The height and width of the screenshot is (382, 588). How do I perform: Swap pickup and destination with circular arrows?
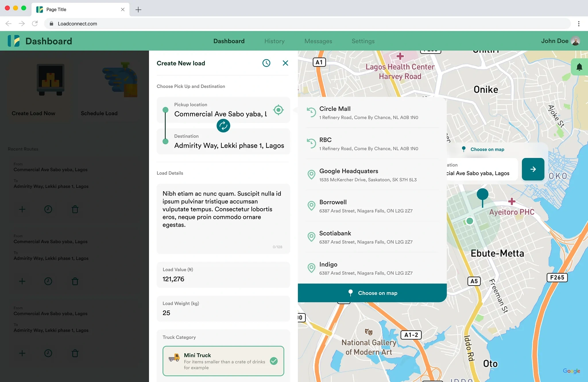[223, 126]
